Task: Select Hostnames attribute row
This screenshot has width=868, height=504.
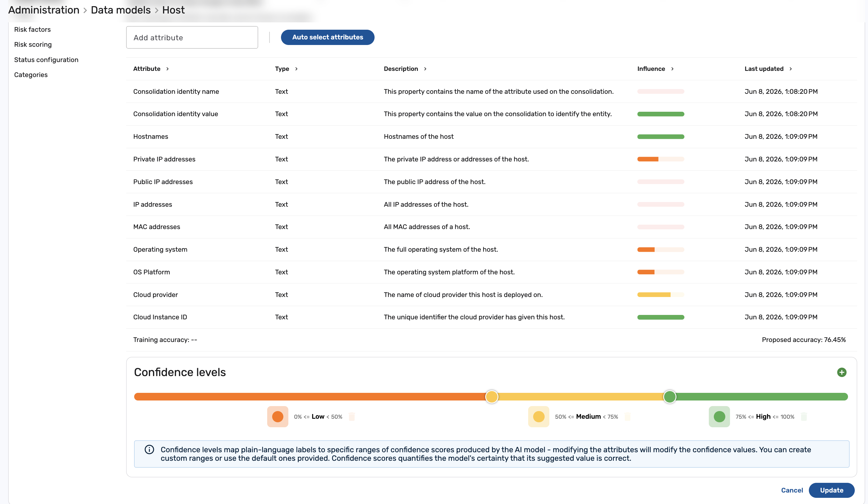Action: 491,137
